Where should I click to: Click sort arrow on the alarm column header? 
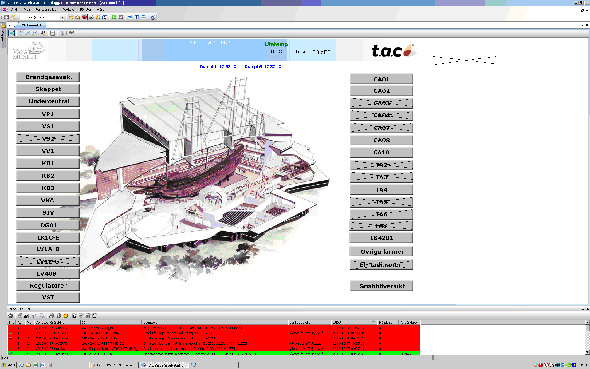pyautogui.click(x=373, y=322)
